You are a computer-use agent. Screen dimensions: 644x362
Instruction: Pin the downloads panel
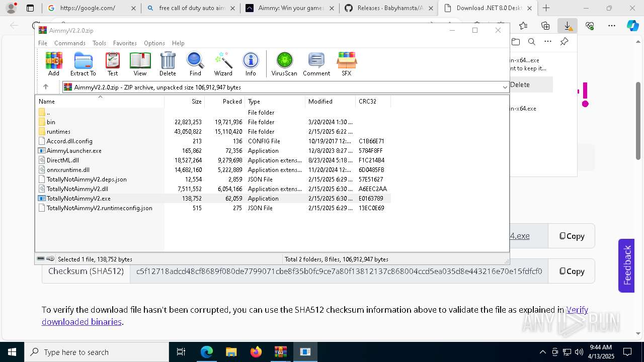click(x=564, y=42)
